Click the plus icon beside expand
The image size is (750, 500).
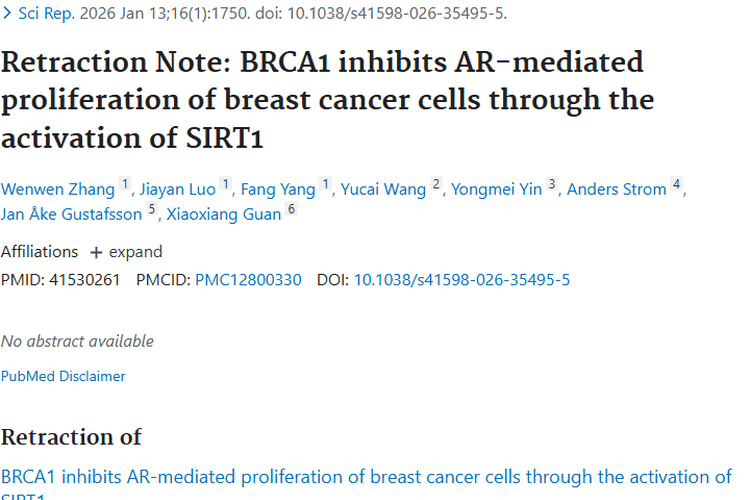click(96, 252)
